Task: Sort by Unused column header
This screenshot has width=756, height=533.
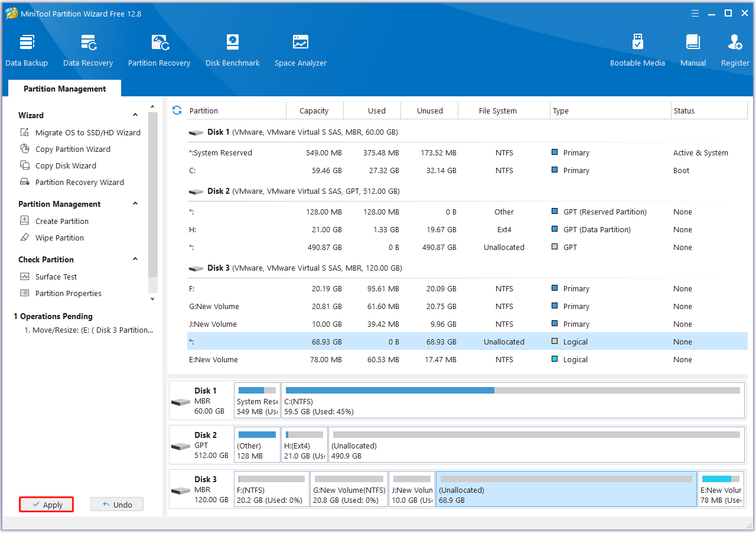Action: tap(430, 110)
